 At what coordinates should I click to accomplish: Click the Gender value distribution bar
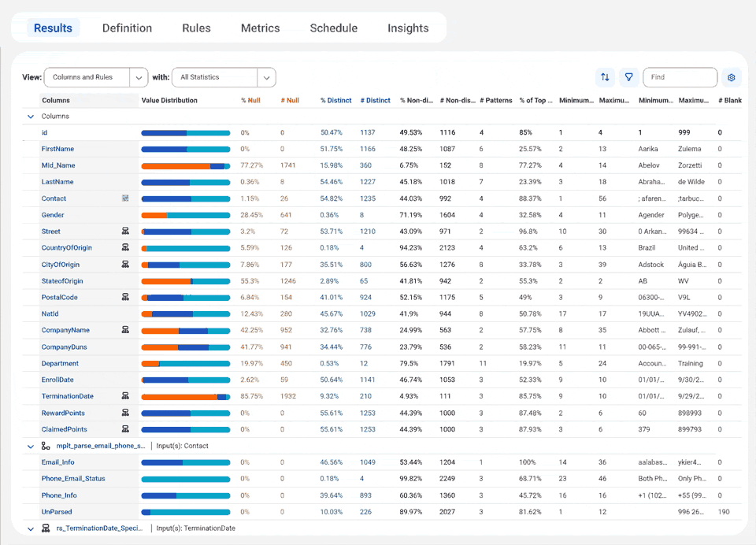(187, 214)
